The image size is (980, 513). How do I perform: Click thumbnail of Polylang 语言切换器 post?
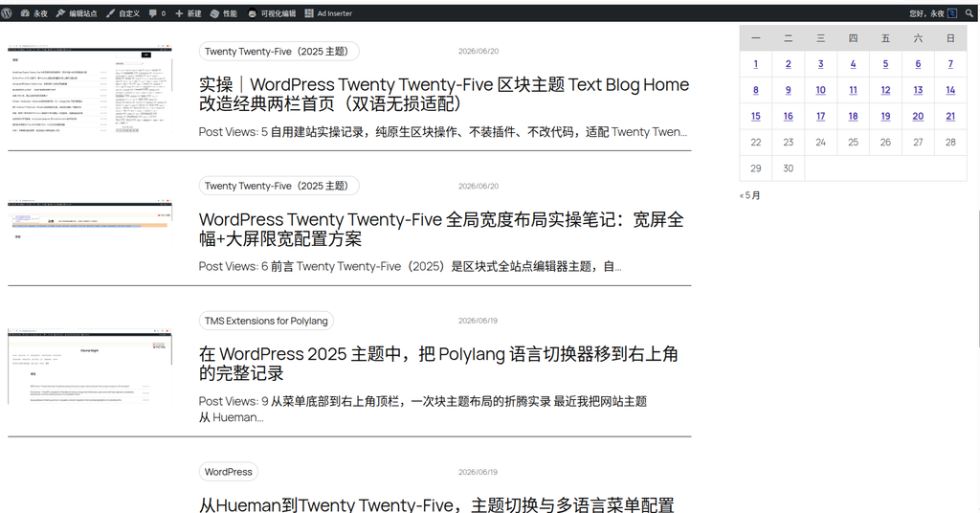click(x=90, y=367)
